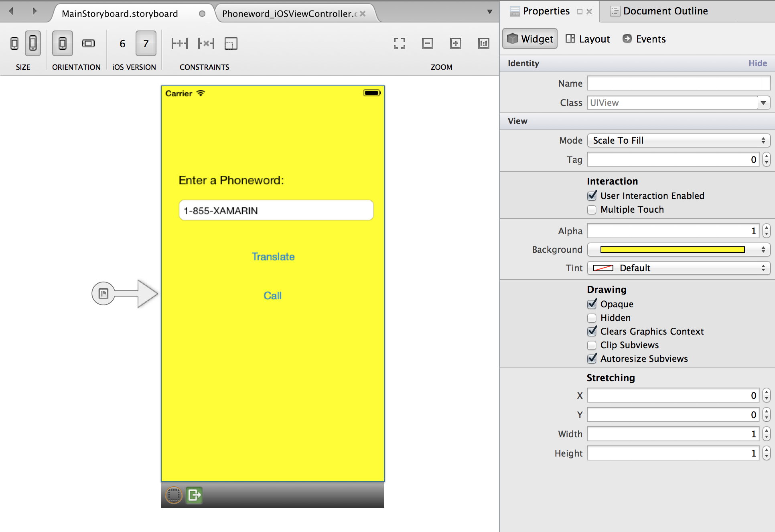The width and height of the screenshot is (775, 532).
Task: Click the Hide link in Identity section
Action: tap(757, 63)
